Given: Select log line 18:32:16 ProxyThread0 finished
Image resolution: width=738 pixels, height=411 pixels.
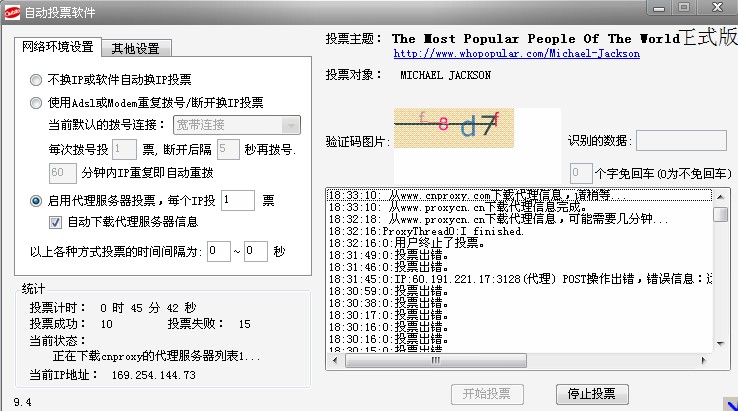Looking at the screenshot, I should click(x=519, y=231).
